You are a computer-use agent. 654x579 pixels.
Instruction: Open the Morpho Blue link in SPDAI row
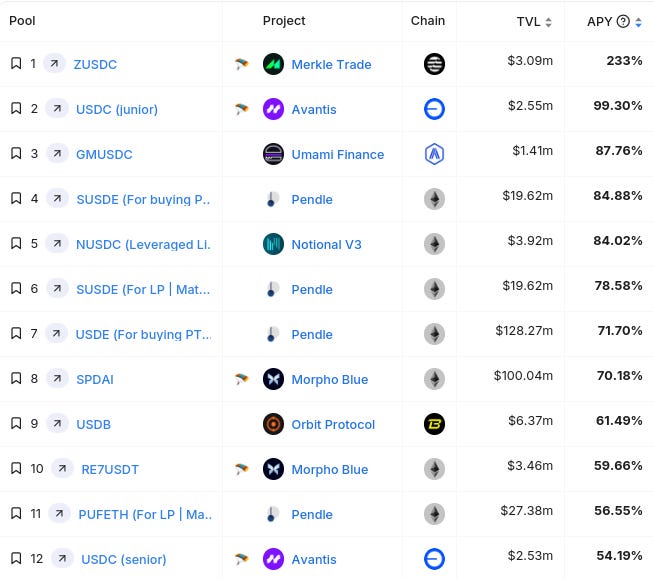(330, 380)
